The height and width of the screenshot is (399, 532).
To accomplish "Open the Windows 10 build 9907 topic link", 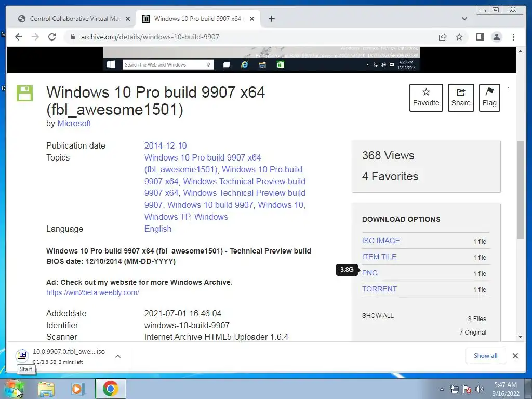I will 210,205.
